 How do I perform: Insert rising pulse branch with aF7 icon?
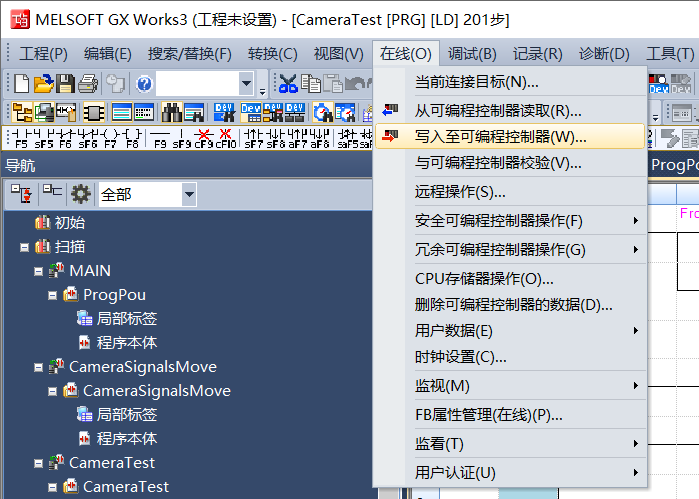[x=297, y=139]
